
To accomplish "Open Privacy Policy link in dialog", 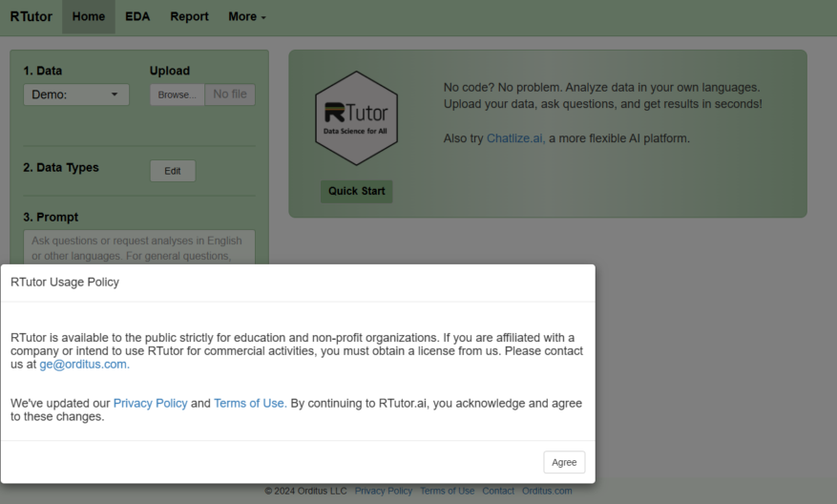I will click(x=151, y=403).
